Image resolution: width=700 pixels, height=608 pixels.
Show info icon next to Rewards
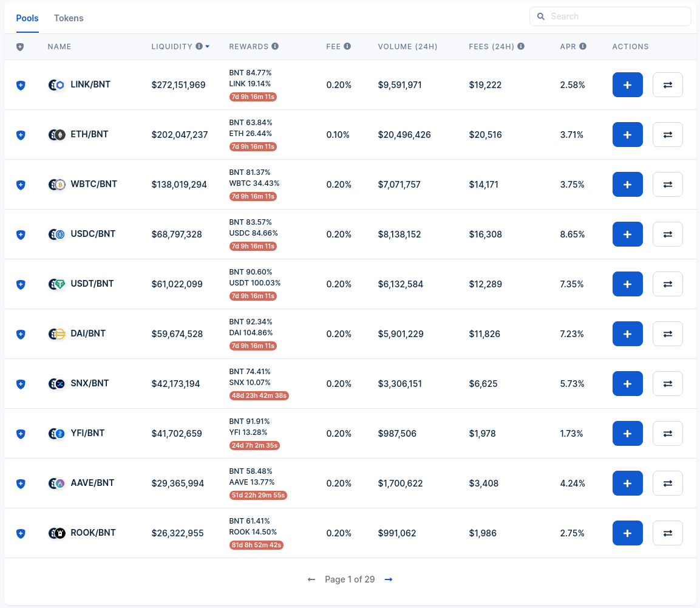pos(275,46)
